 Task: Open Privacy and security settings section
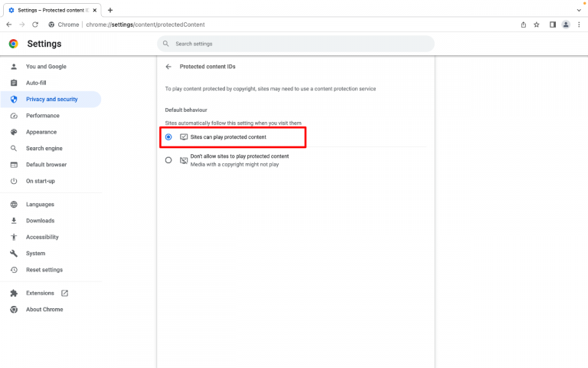click(51, 99)
